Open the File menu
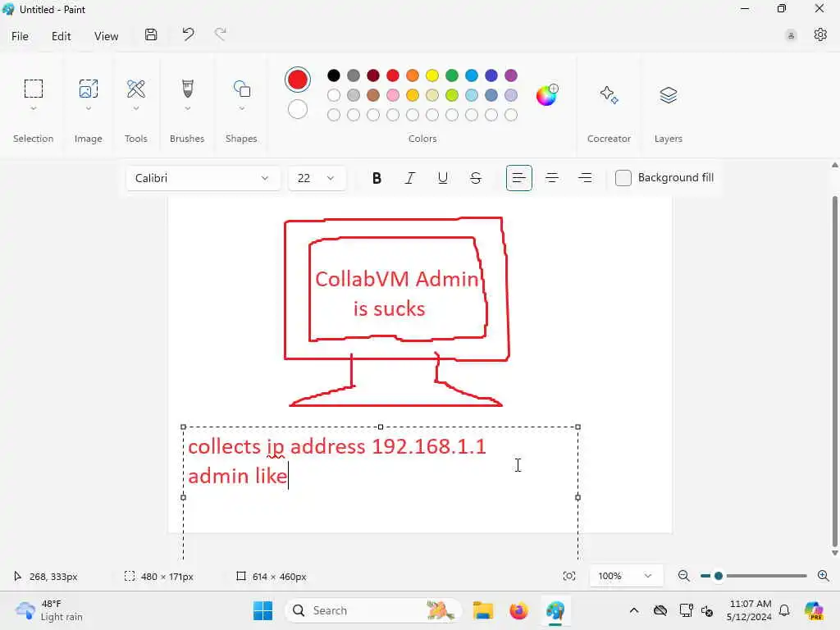 pos(20,36)
